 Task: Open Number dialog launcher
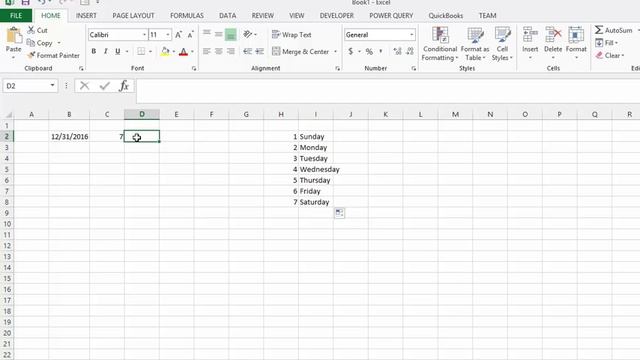pos(413,69)
